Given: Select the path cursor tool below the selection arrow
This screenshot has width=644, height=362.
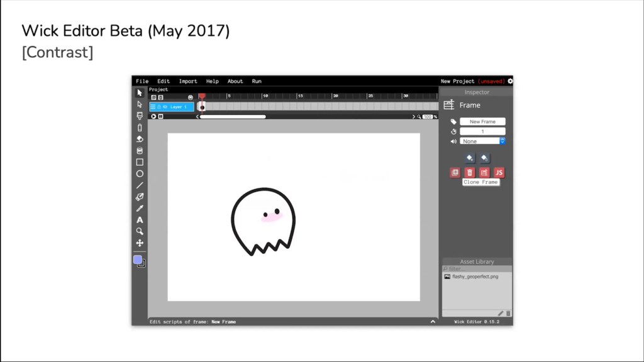Looking at the screenshot, I should 140,105.
